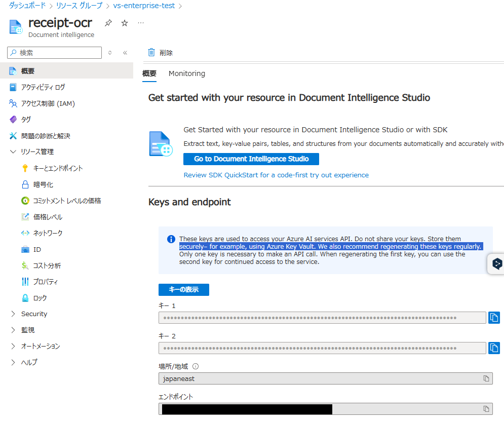Click the 削除 delete command
Image resolution: width=504 pixels, height=421 pixels.
tap(161, 52)
